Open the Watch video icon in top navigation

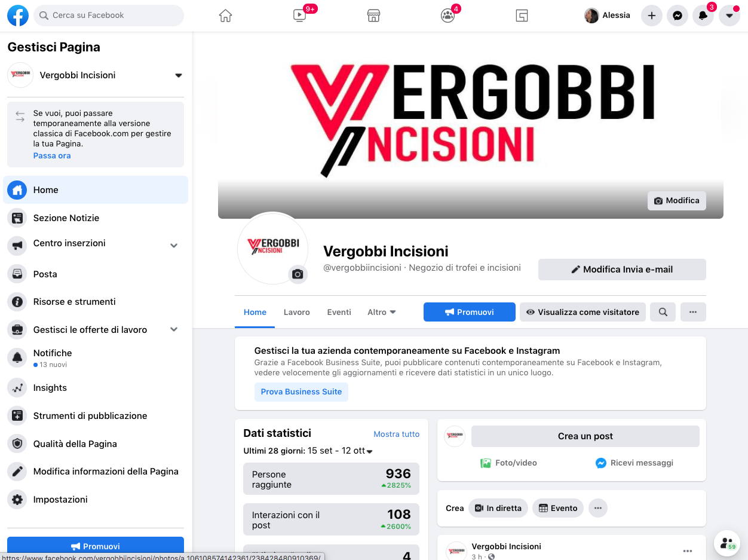300,16
